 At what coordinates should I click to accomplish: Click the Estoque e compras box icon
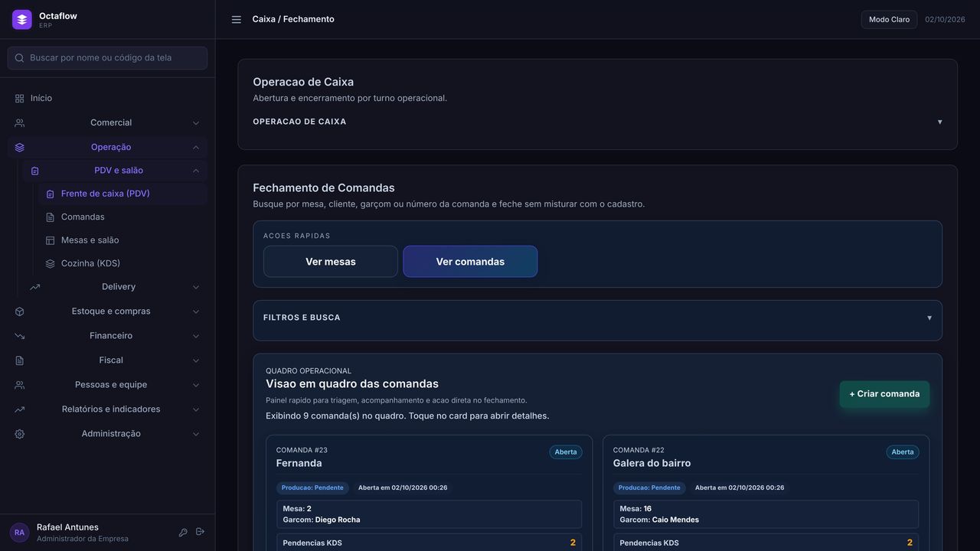[x=19, y=311]
